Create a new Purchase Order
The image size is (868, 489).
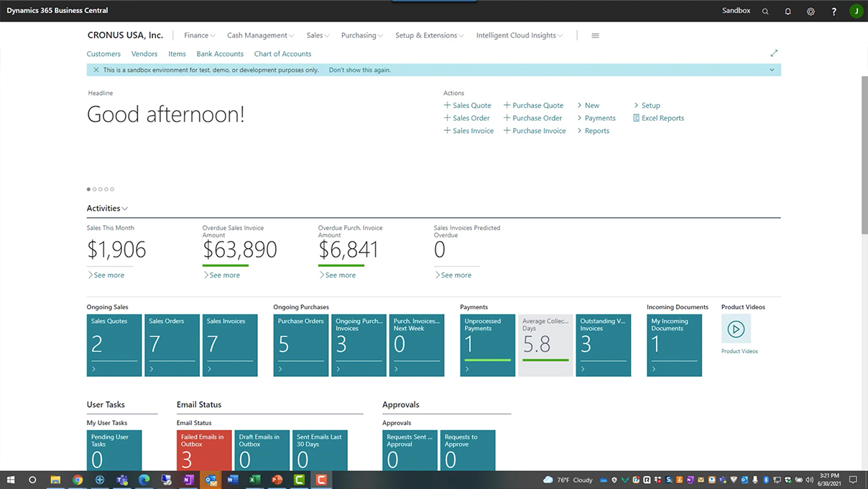click(532, 118)
